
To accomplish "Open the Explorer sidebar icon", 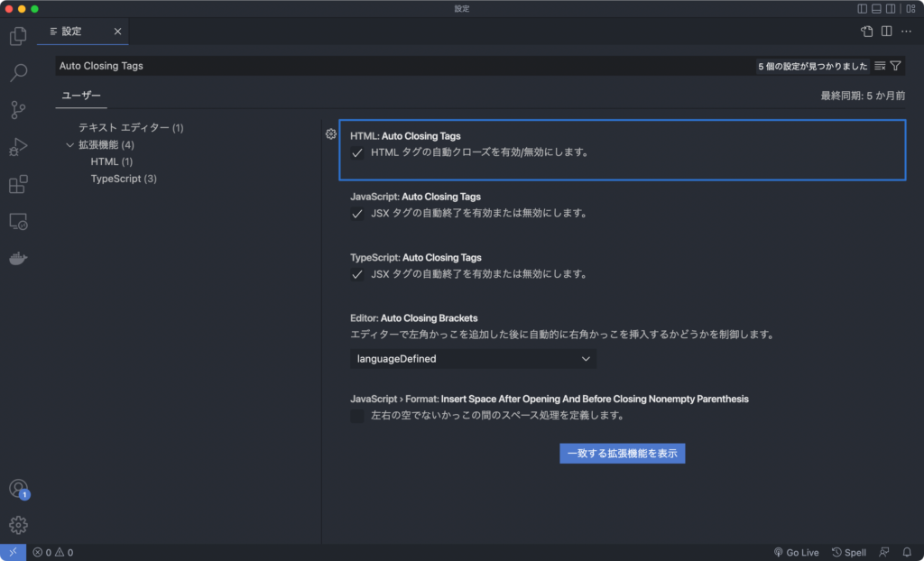I will click(18, 36).
